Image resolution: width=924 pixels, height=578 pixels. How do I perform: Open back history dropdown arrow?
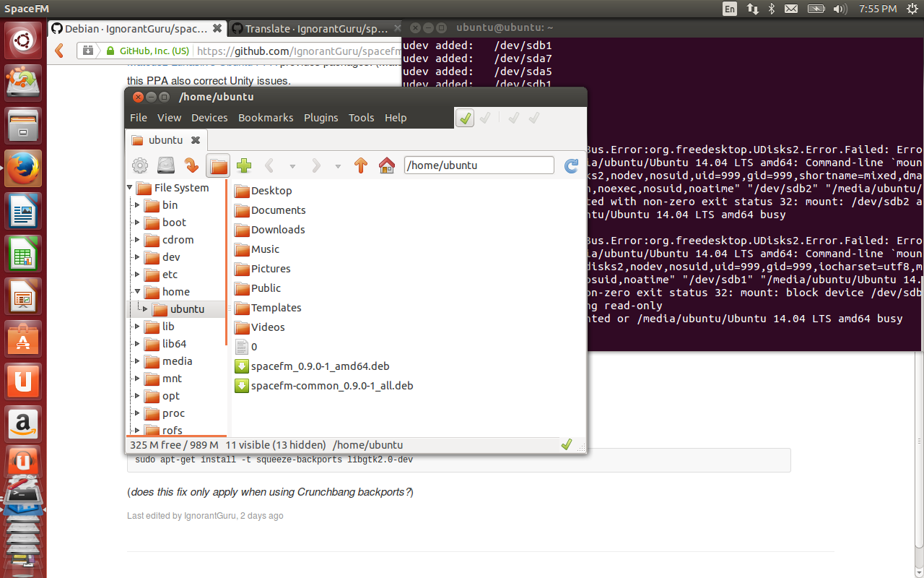click(x=292, y=166)
